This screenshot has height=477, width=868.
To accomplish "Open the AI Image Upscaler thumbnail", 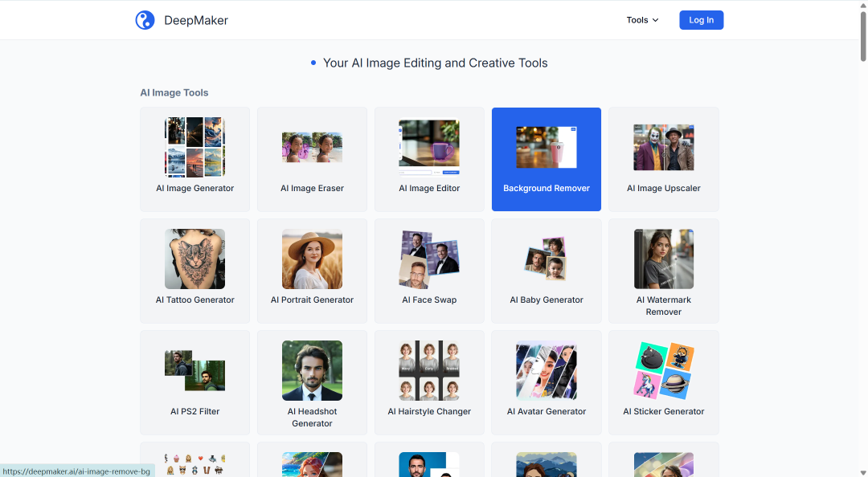I will pyautogui.click(x=664, y=147).
